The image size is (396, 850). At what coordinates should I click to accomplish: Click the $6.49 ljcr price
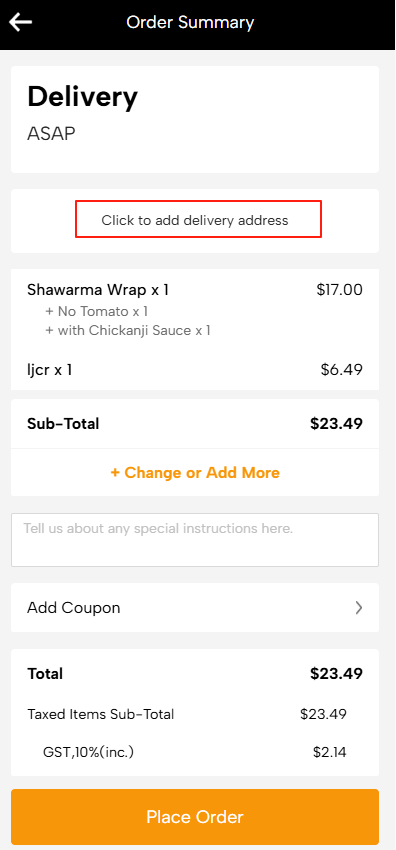click(x=342, y=370)
